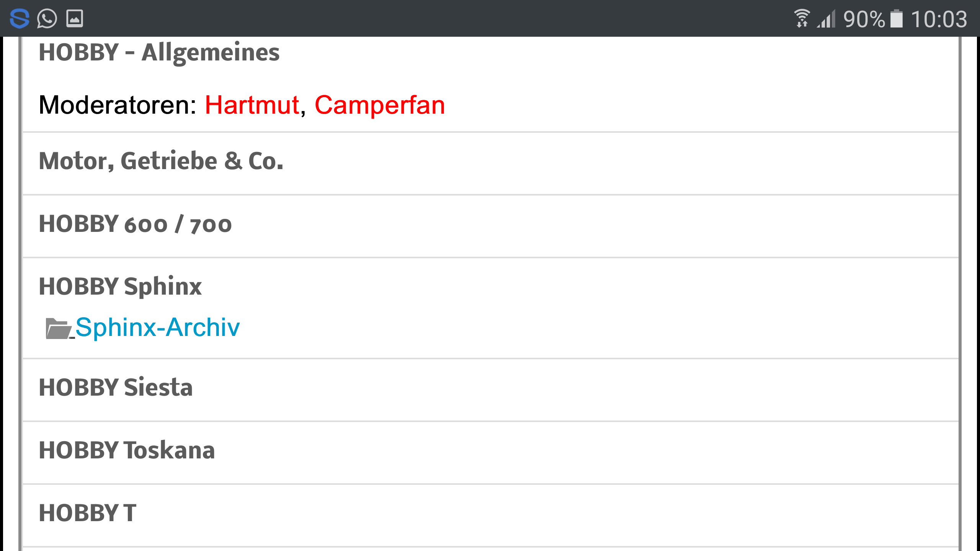Tap the Swype S notification icon
This screenshot has height=551, width=980.
20,18
